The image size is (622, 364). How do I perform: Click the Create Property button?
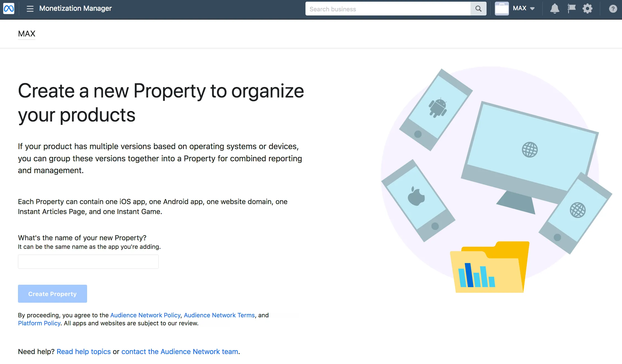tap(53, 294)
